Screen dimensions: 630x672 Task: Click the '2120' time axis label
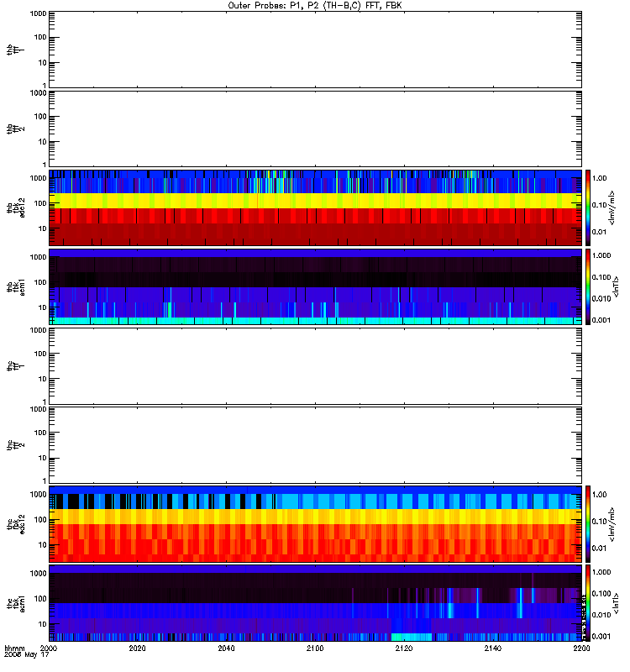pos(404,648)
